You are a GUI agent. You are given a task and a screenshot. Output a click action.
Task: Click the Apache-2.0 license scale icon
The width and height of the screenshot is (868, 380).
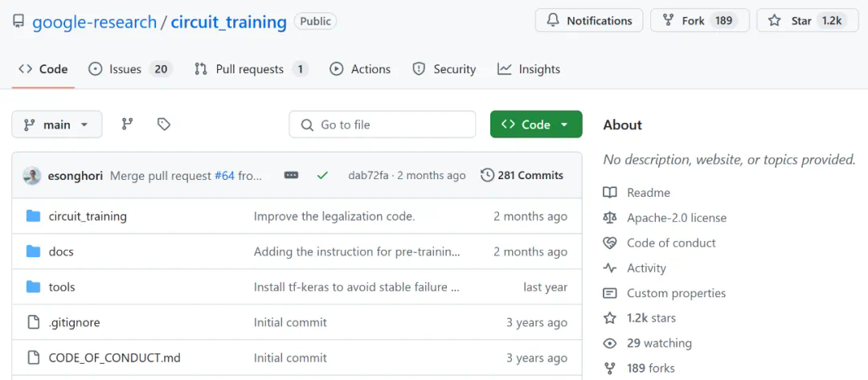pyautogui.click(x=610, y=218)
